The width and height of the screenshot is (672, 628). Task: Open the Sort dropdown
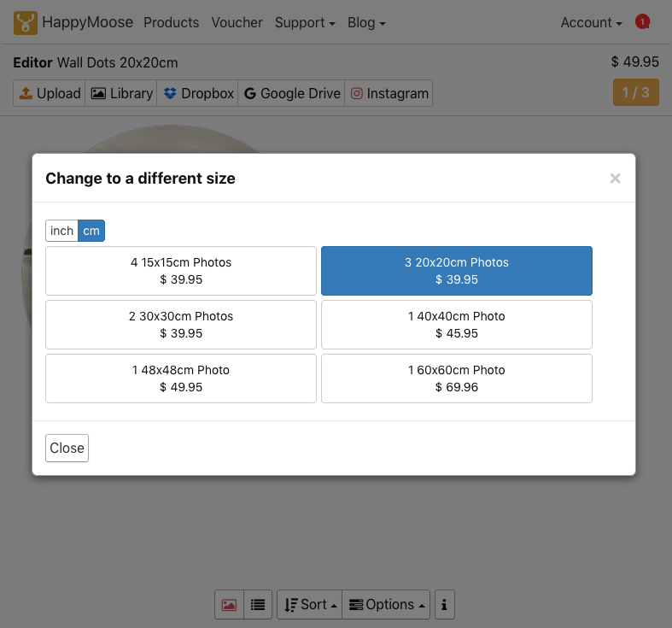tap(309, 605)
